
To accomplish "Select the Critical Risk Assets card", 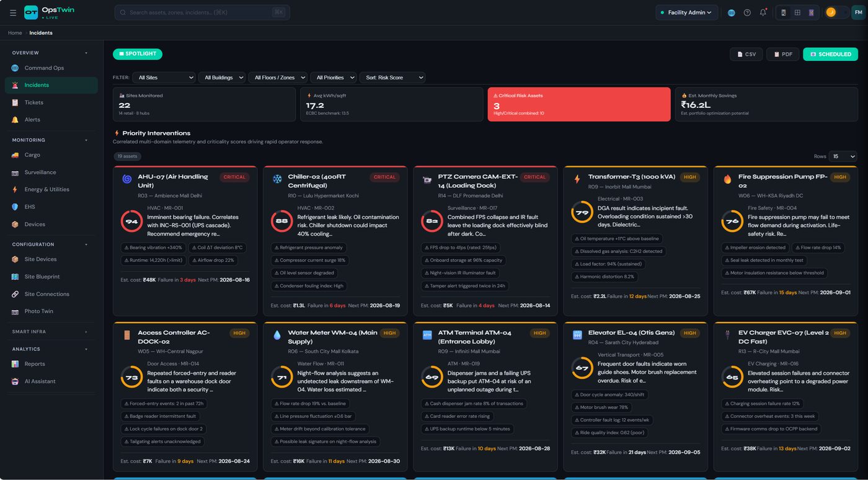I will click(579, 104).
